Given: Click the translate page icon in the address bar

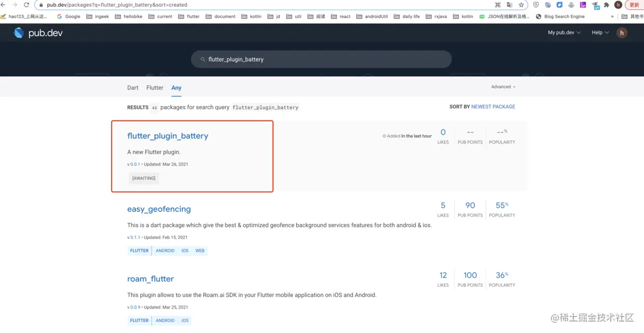Looking at the screenshot, I should pos(509,5).
